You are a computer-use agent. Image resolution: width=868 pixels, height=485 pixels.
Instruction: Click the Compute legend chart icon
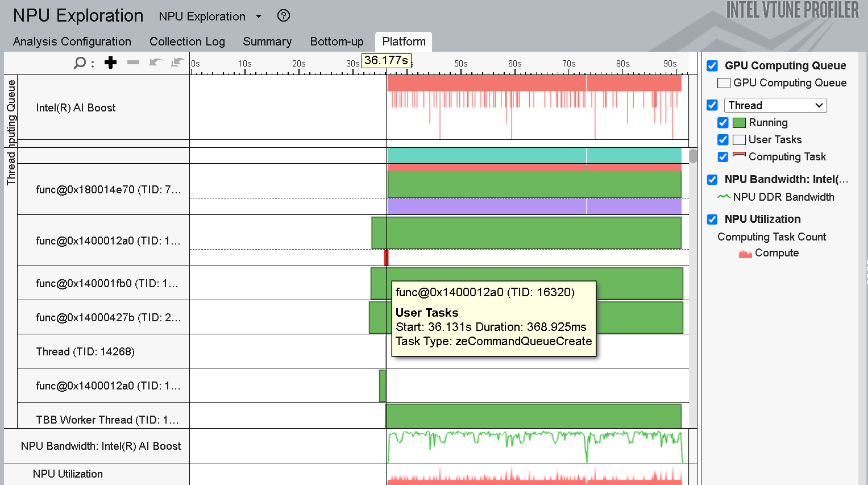(x=745, y=254)
